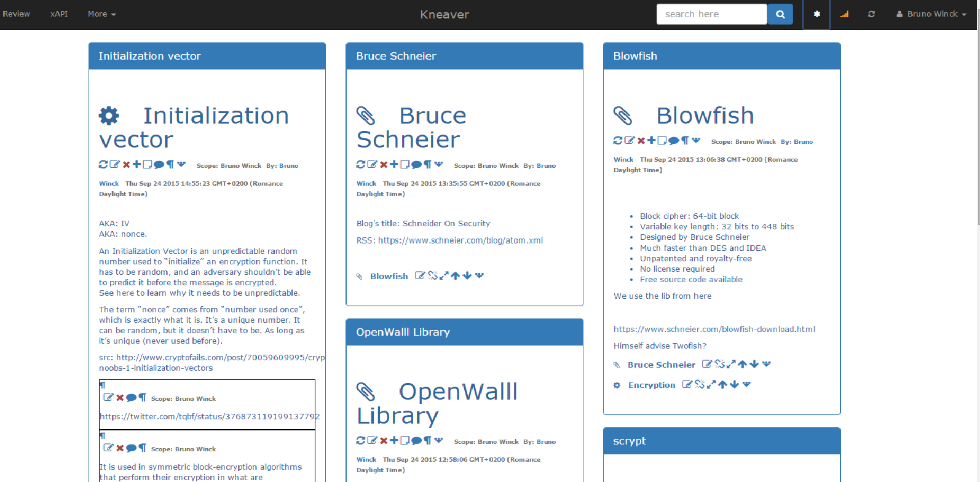Screen dimensions: 980x482
Task: Open the blowfish-download.html link
Action: [x=714, y=329]
